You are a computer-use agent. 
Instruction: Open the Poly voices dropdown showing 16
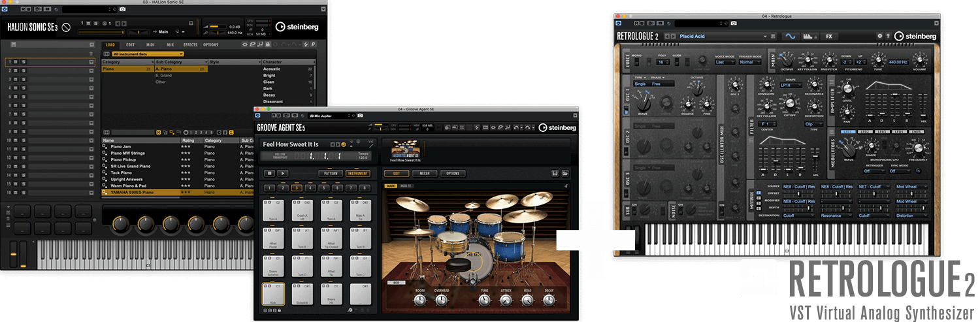click(663, 62)
